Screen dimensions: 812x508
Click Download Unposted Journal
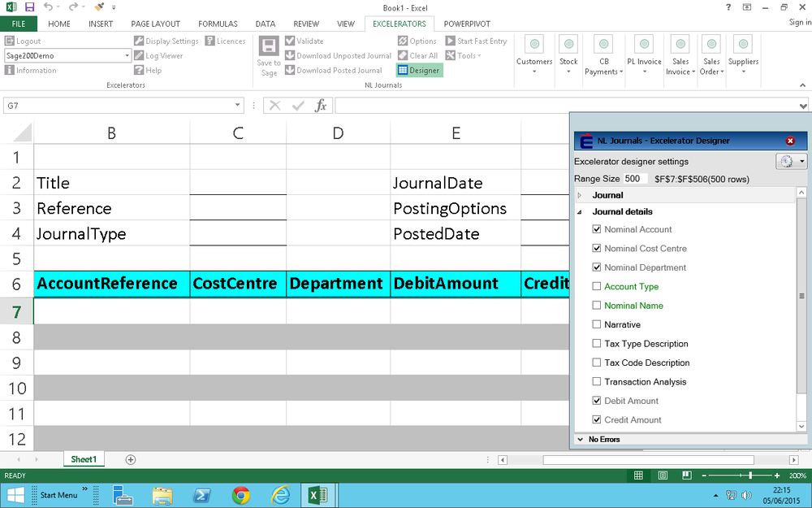point(338,55)
